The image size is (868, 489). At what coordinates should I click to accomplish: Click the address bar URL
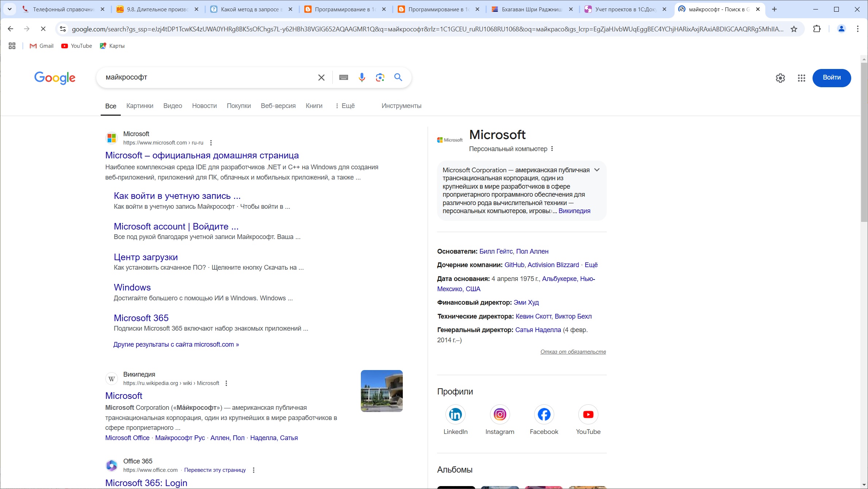(427, 29)
